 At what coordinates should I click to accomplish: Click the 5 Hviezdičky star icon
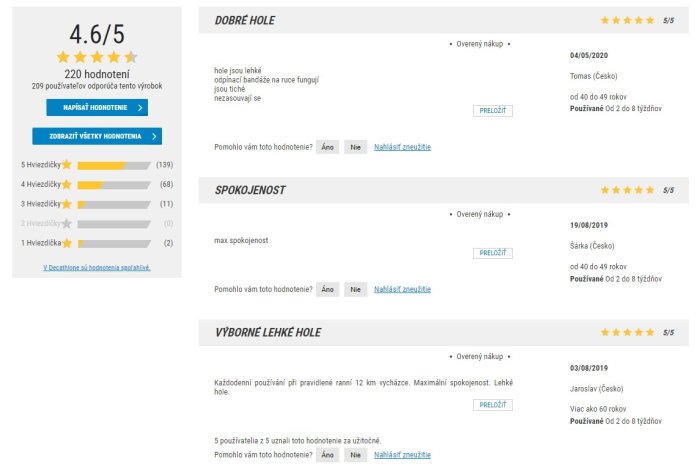[67, 164]
